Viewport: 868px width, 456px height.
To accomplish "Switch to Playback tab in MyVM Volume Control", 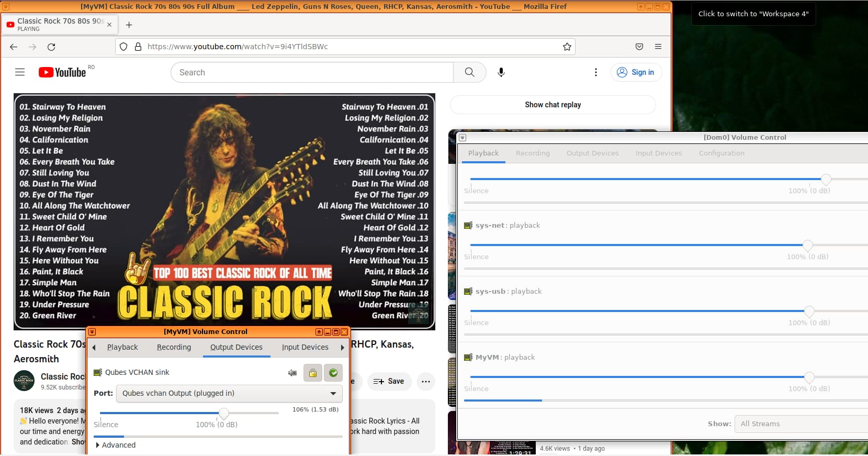I will [122, 347].
